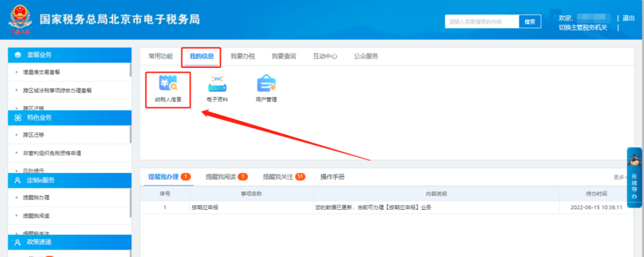Switch to the 互动中心 tab

(x=325, y=57)
